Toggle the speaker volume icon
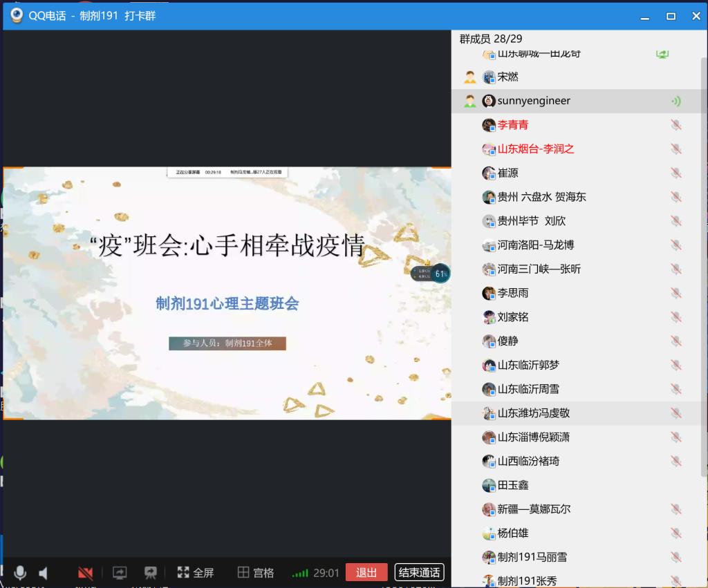 pos(44,573)
